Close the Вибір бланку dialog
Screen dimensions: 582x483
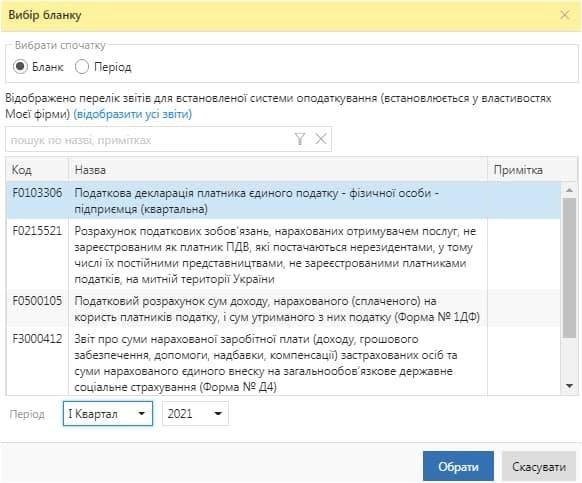[x=565, y=15]
